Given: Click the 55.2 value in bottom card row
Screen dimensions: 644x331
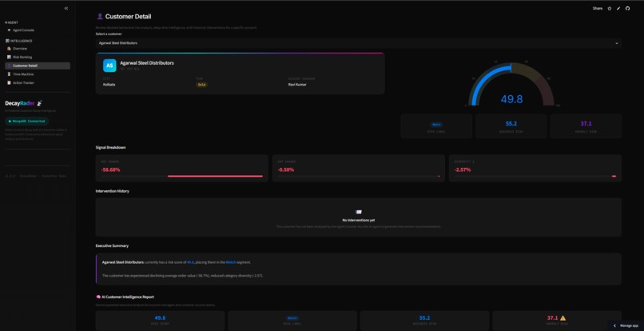Looking at the screenshot, I should click(x=425, y=318).
